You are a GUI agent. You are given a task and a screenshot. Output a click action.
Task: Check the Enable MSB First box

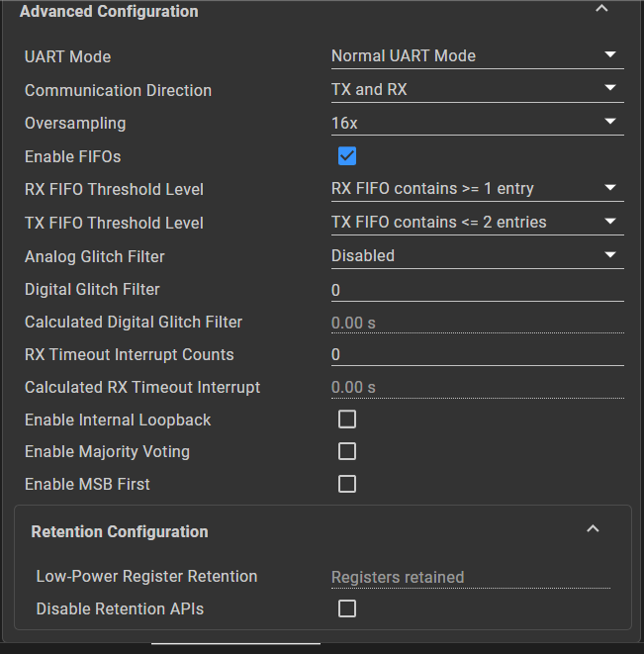click(347, 485)
